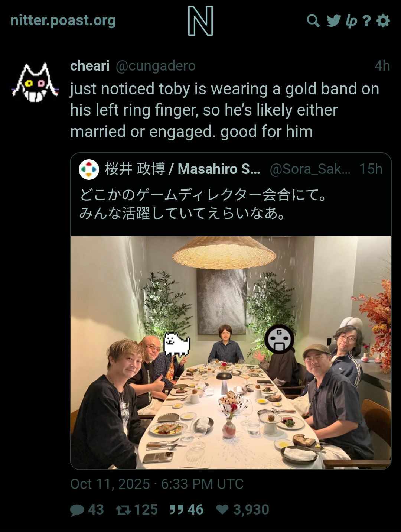Click the heart likes icon
401x532 pixels.
pyautogui.click(x=222, y=509)
